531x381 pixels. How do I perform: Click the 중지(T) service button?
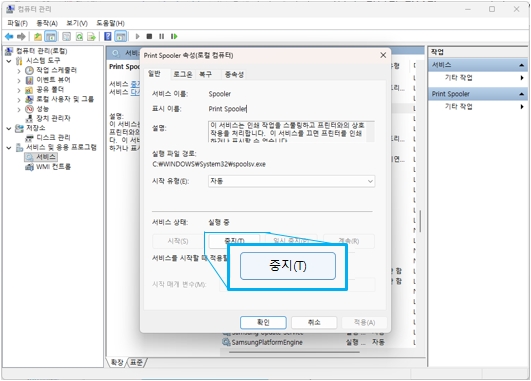click(288, 266)
